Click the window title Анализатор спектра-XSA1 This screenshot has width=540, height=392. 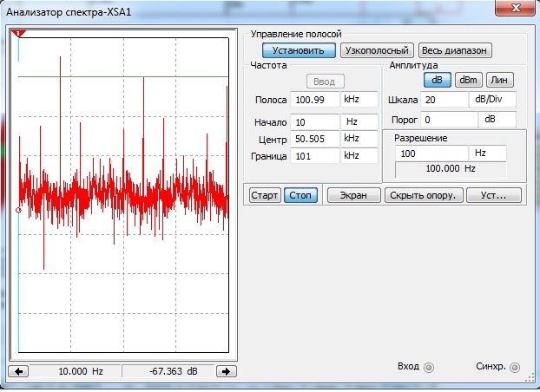[x=69, y=12]
